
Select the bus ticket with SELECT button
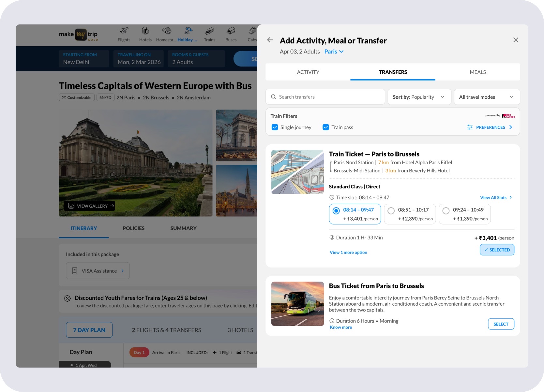click(501, 324)
